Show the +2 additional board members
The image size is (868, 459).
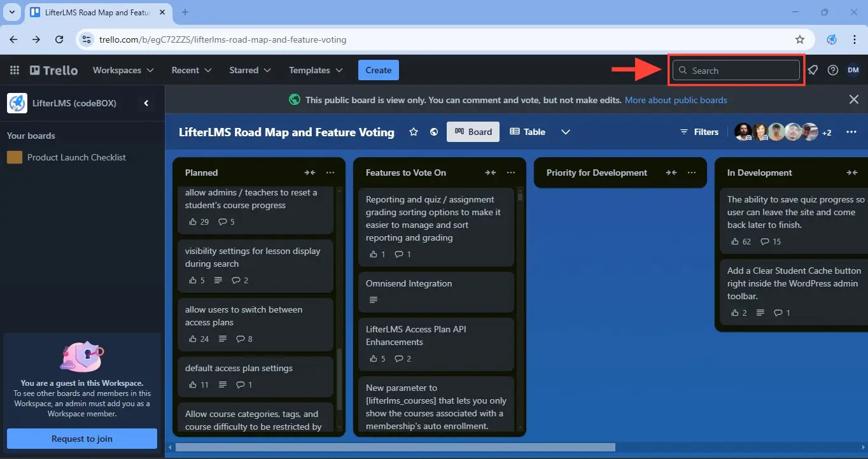tap(827, 132)
